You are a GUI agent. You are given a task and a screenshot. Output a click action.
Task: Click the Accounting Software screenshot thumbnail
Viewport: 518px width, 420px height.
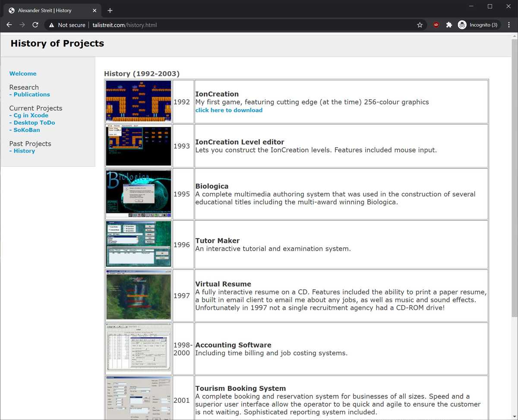click(x=139, y=348)
